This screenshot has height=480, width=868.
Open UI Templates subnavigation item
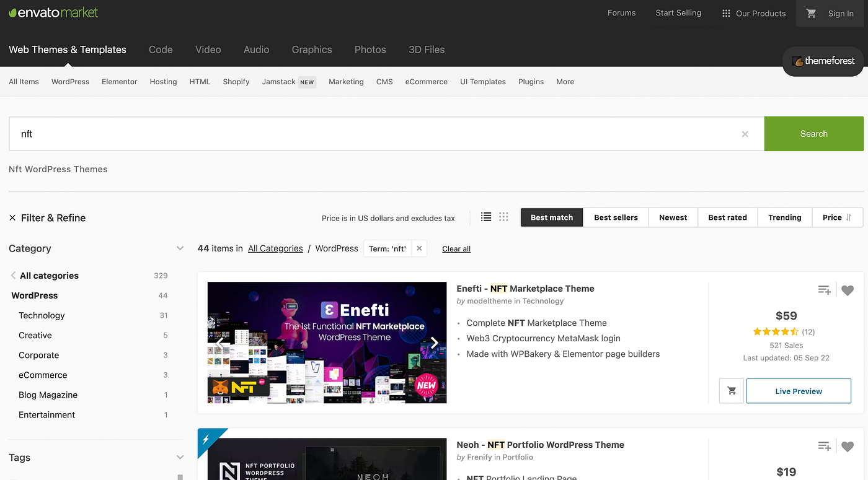click(x=483, y=82)
